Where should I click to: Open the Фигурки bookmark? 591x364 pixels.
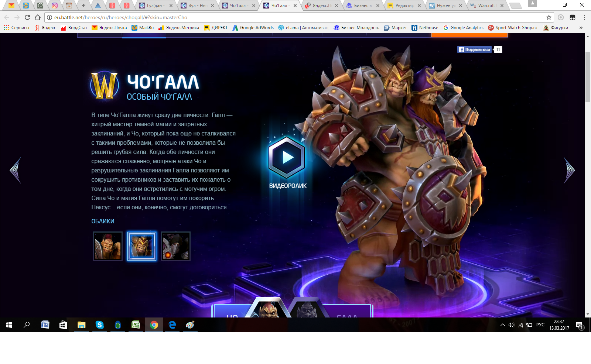click(x=556, y=28)
